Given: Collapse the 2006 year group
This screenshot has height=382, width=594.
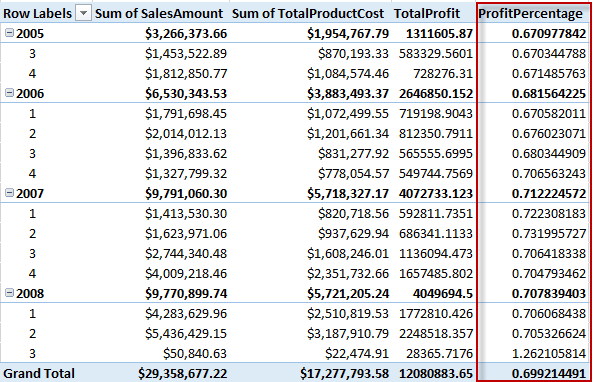Looking at the screenshot, I should click(x=9, y=93).
